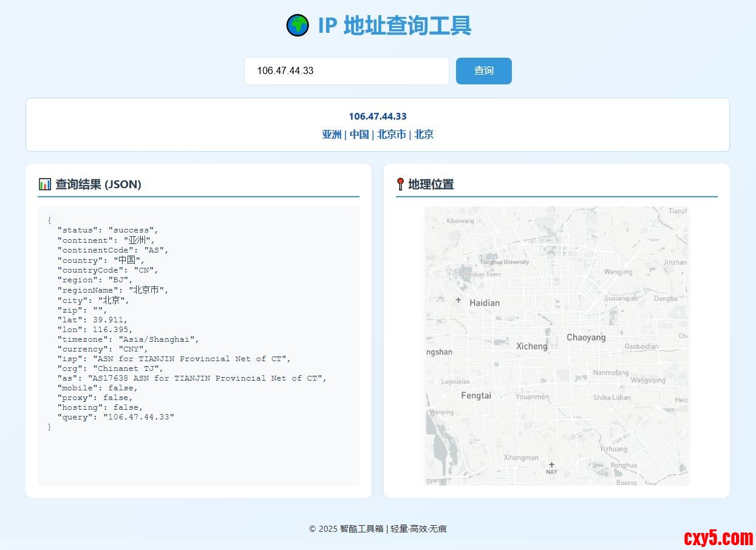The height and width of the screenshot is (550, 756).
Task: Click Tsinghua University on the map
Action: tap(504, 262)
